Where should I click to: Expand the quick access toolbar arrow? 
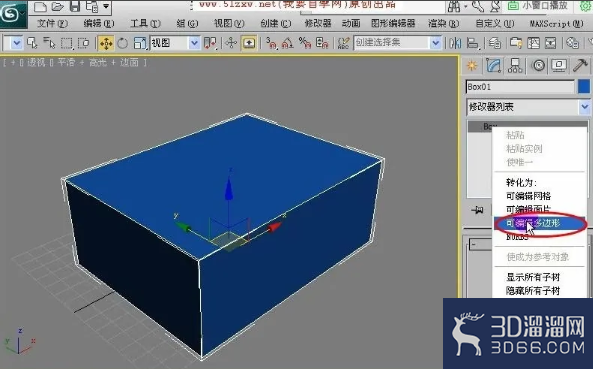coord(106,6)
